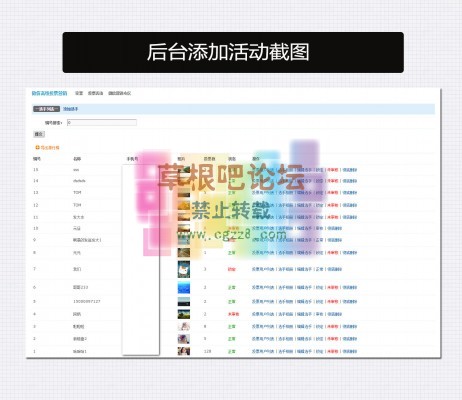The image size is (462, 400).
Task: Open 投票用户列表 link in row 1
Action: 263,351
